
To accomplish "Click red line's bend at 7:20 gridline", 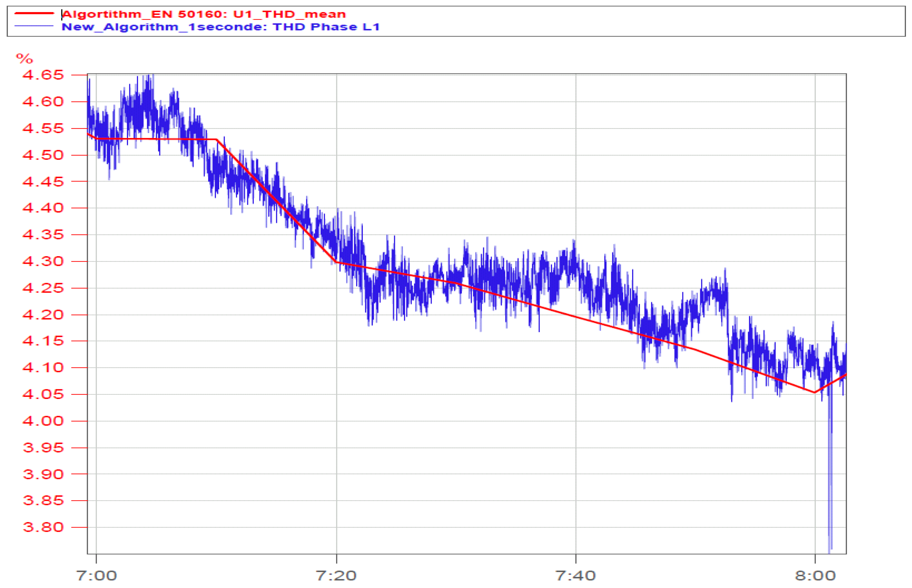I will (336, 262).
